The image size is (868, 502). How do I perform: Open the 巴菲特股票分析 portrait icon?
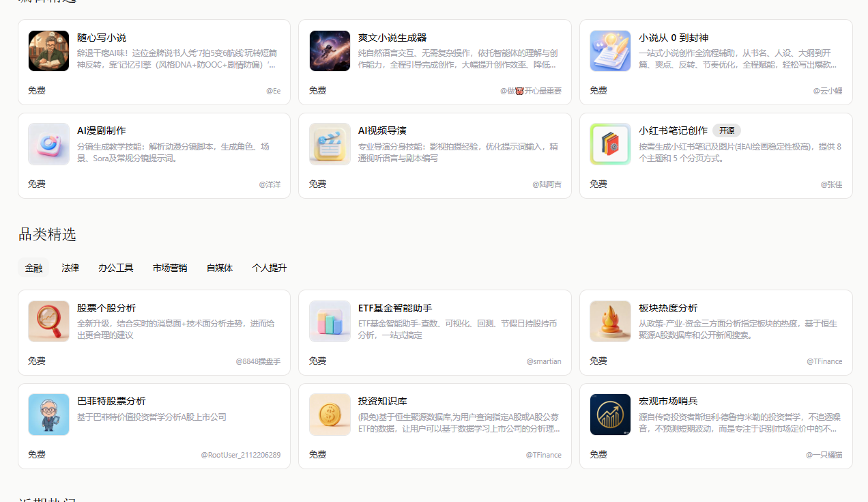[48, 415]
